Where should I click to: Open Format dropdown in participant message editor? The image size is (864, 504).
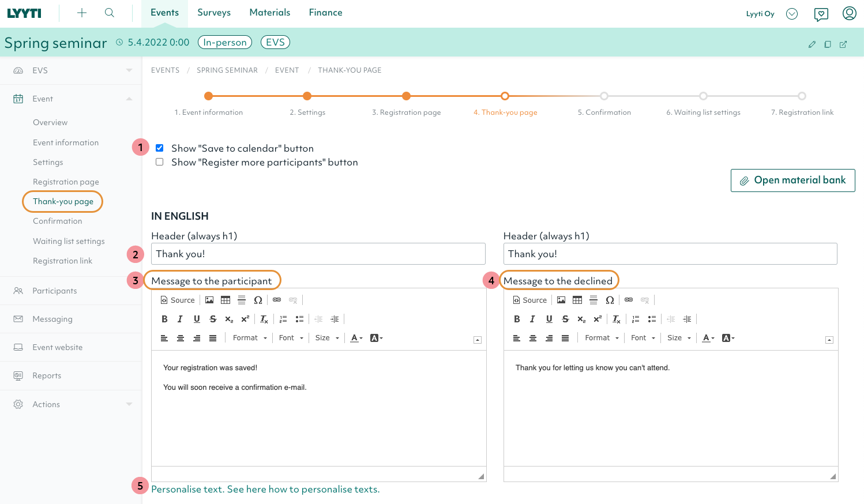[x=250, y=338]
